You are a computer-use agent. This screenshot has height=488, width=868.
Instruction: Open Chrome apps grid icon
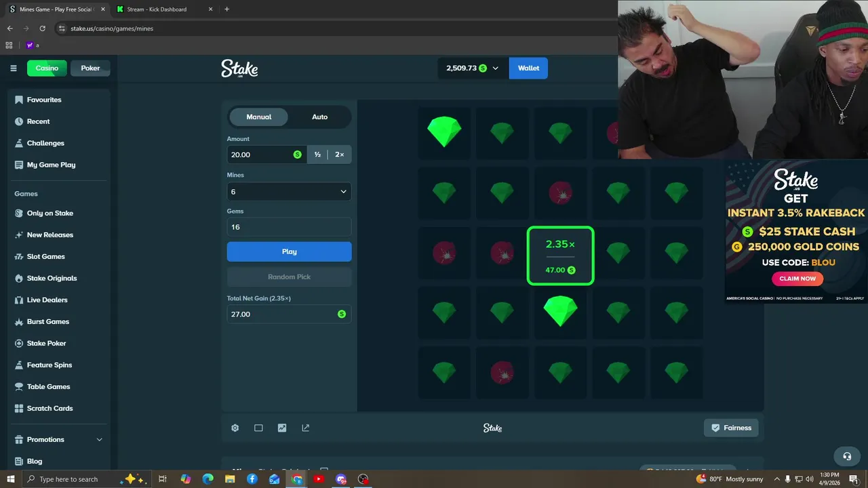pyautogui.click(x=9, y=45)
